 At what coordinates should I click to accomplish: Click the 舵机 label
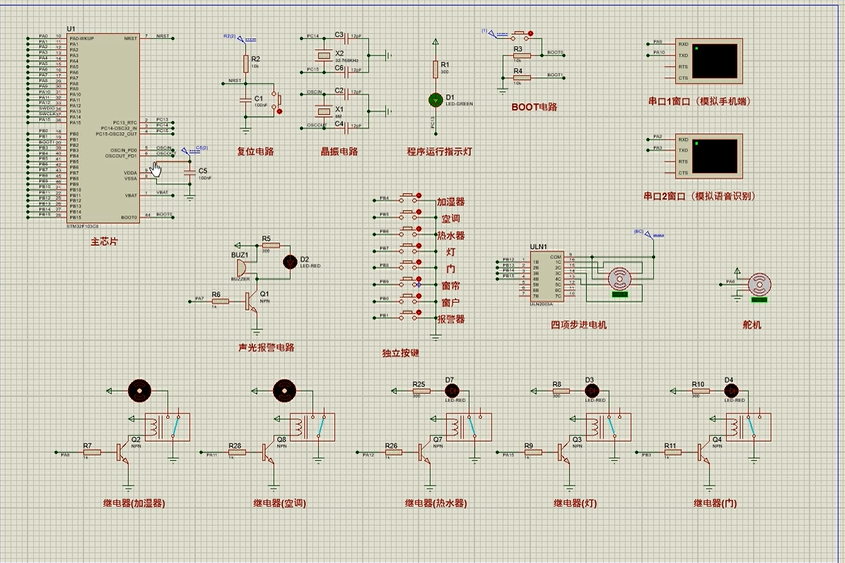pyautogui.click(x=751, y=325)
